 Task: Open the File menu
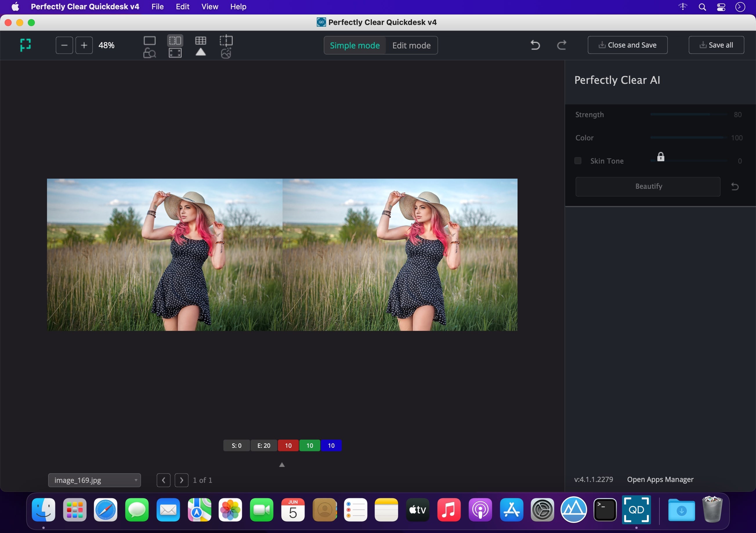[x=158, y=7]
